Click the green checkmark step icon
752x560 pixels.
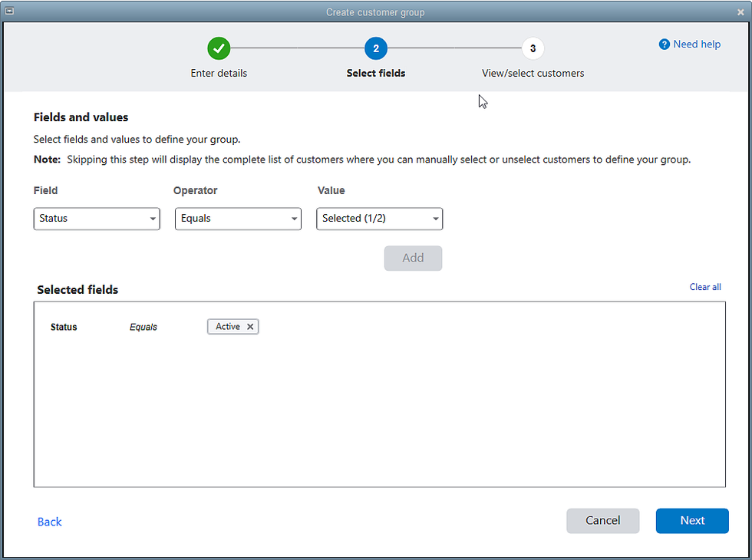click(219, 48)
